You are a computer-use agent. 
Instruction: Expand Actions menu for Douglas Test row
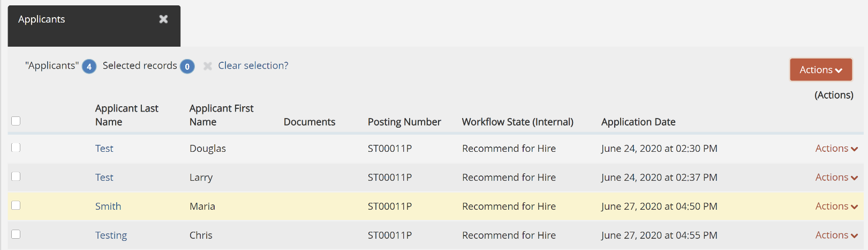tap(836, 149)
